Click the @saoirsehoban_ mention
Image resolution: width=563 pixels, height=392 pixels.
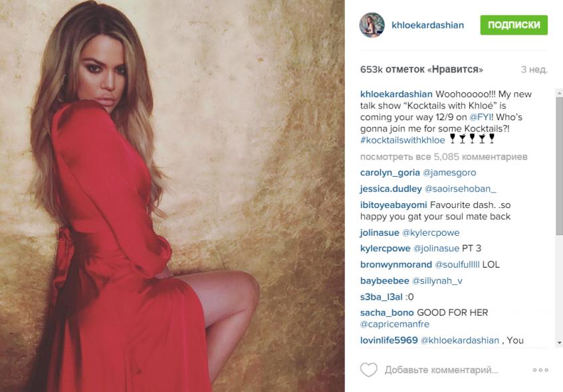[x=461, y=189]
